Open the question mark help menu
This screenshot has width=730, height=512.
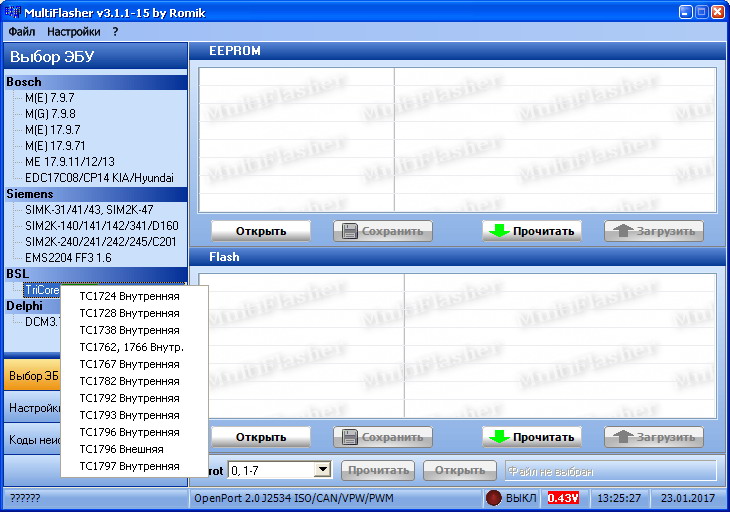[x=115, y=32]
